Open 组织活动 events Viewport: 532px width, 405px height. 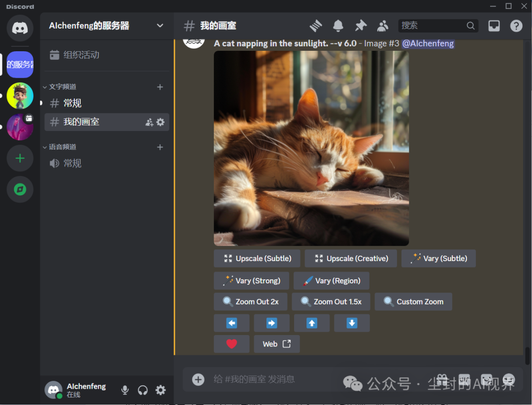[x=81, y=55]
